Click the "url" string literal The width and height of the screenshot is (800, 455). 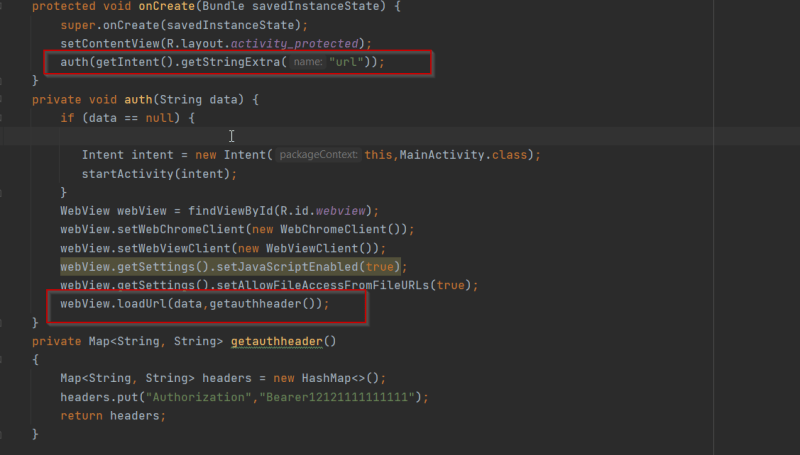pyautogui.click(x=346, y=62)
